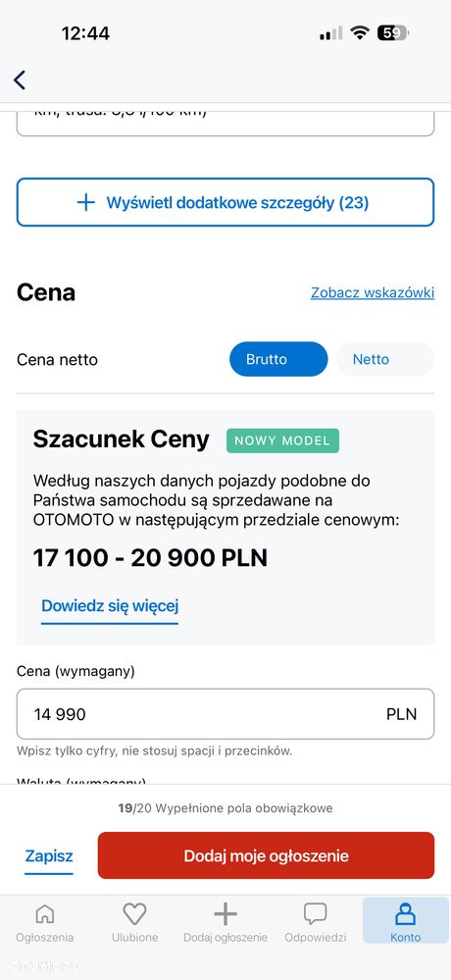Open Odpowiedzi chat bubble icon
The width and height of the screenshot is (451, 980).
click(316, 913)
